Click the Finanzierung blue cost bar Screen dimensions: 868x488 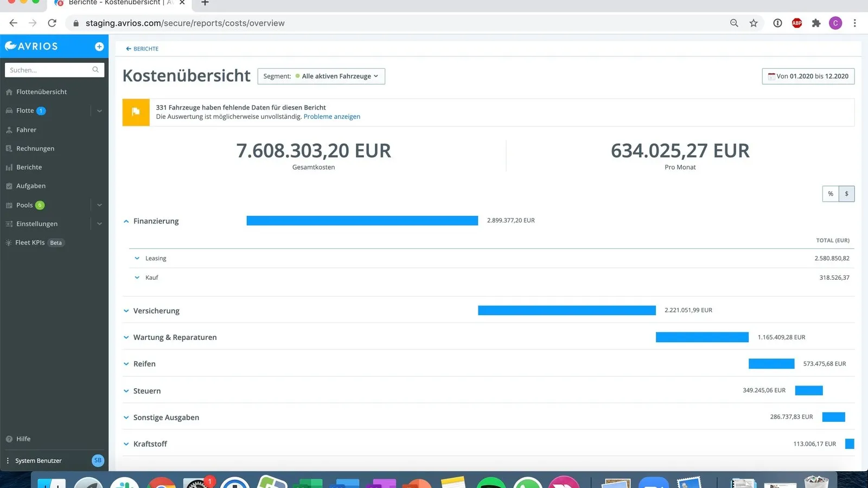point(362,221)
